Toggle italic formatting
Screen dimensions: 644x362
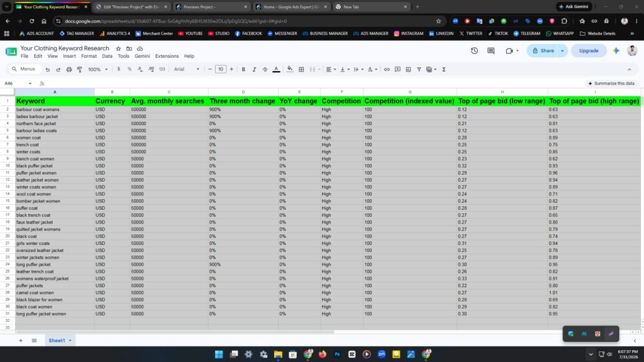click(254, 69)
